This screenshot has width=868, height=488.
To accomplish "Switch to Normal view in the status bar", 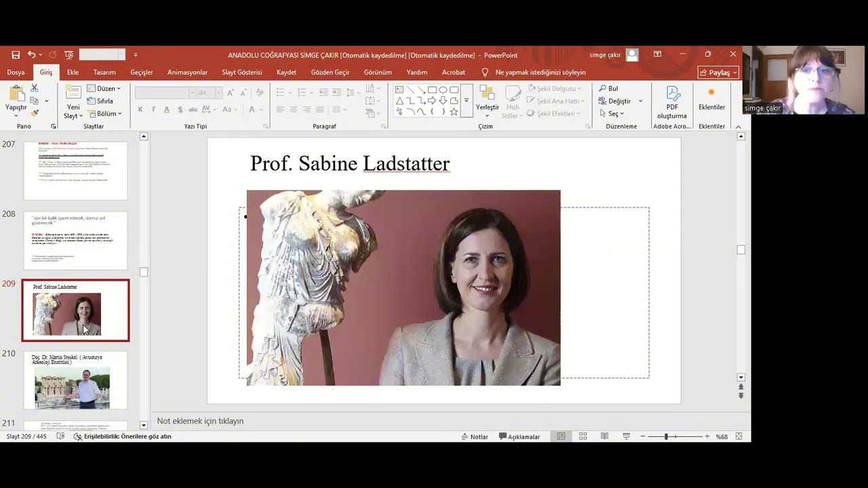I will coord(561,436).
